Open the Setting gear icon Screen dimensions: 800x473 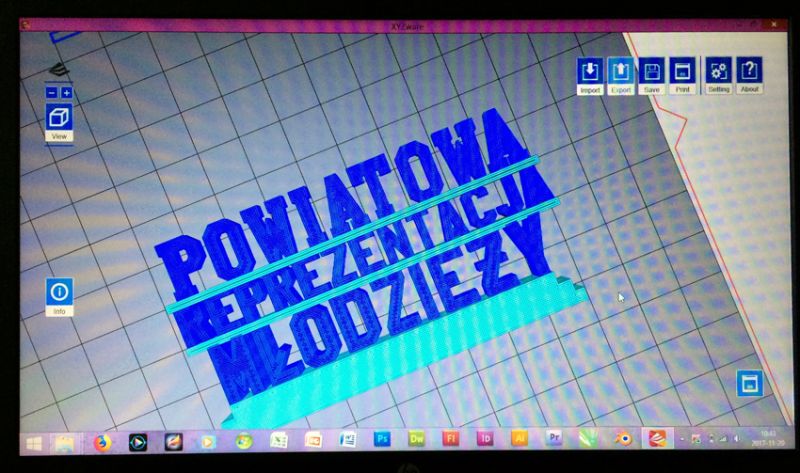click(718, 72)
